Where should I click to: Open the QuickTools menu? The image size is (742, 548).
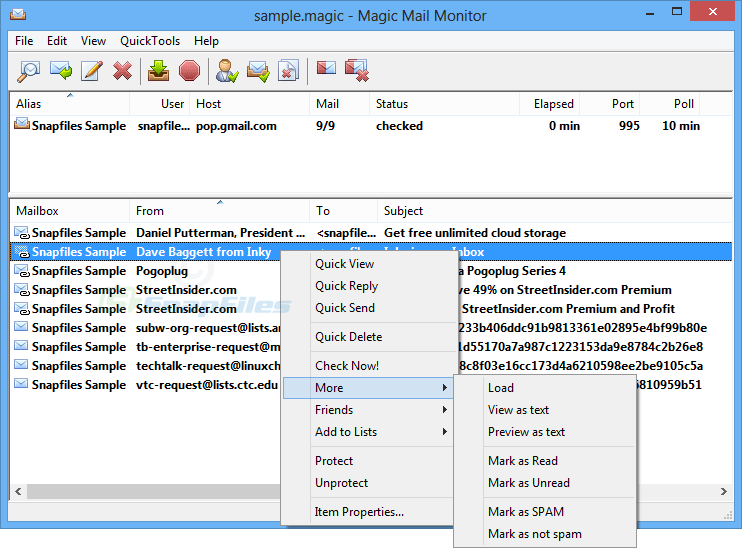tap(150, 41)
